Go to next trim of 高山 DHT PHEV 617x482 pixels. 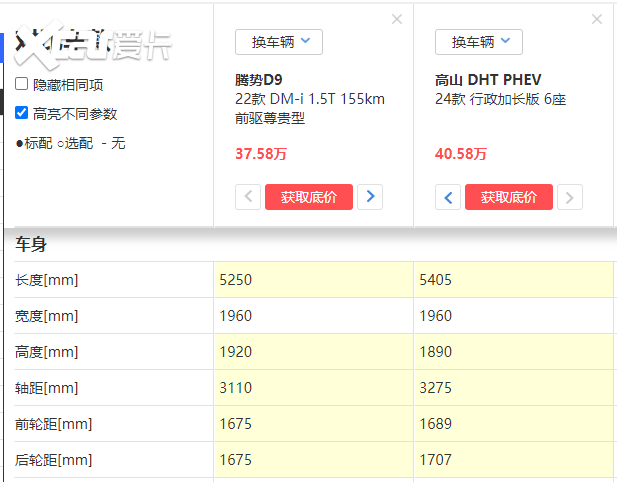[570, 197]
